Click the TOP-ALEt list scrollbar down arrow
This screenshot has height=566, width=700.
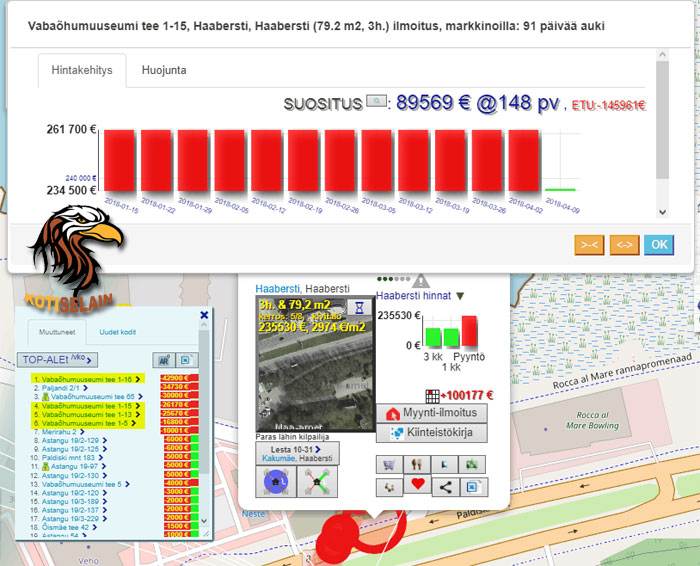[204, 521]
